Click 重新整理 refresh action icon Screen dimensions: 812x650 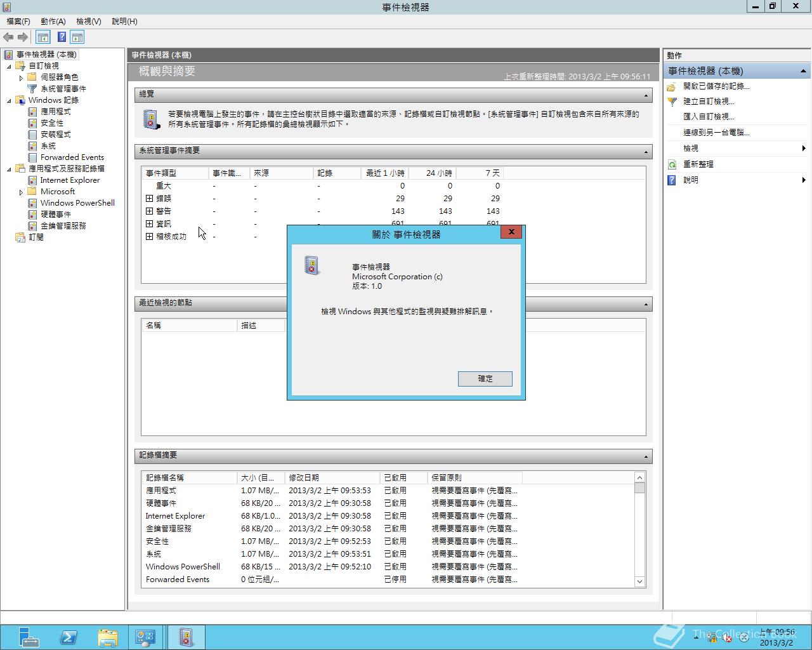point(672,164)
